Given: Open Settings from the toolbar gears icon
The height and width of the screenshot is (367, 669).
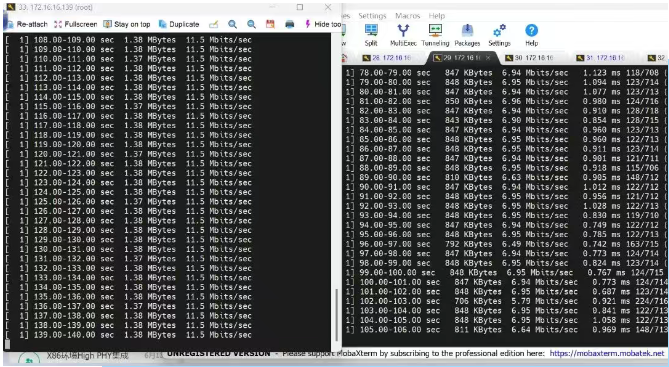Looking at the screenshot, I should (499, 35).
